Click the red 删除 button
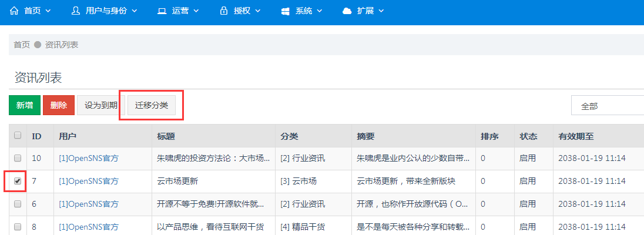The width and height of the screenshot is (644, 235). (x=59, y=105)
